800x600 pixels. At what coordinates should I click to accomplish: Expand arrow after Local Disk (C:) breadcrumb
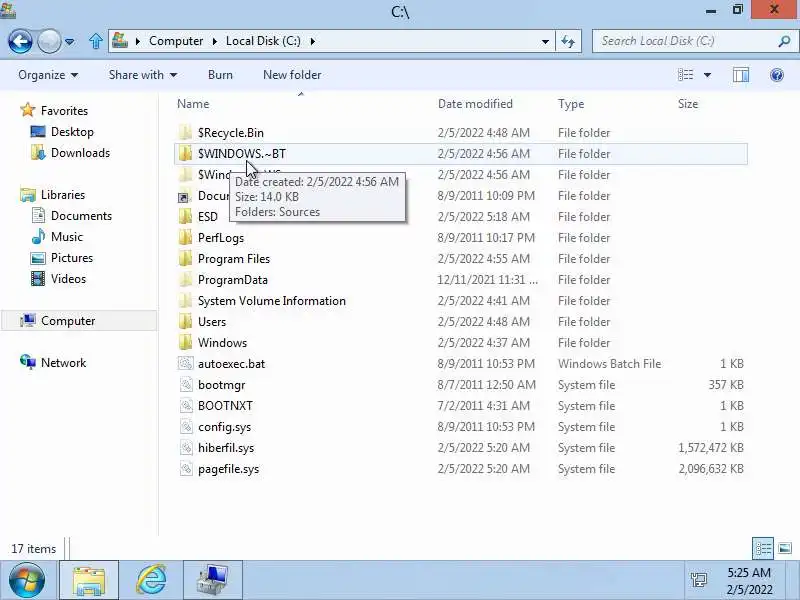312,41
